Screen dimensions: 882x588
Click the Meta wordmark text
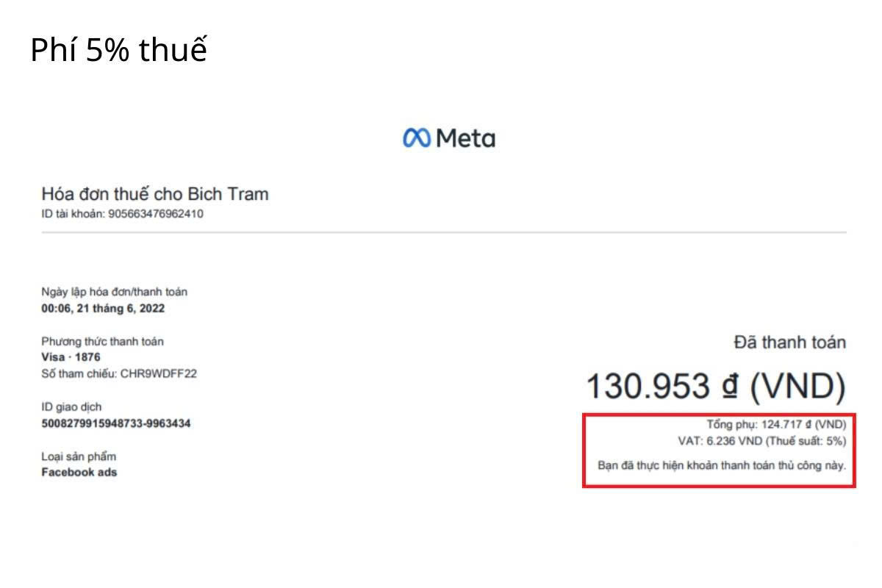click(466, 137)
